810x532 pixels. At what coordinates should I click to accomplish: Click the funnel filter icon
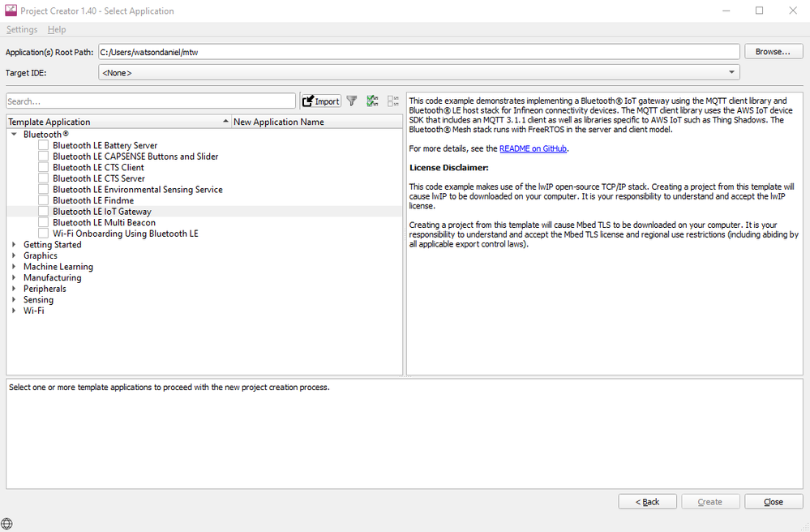[x=352, y=101]
